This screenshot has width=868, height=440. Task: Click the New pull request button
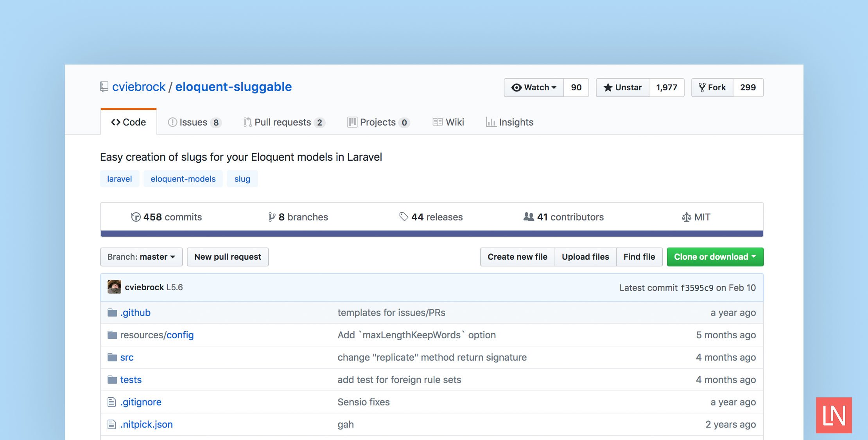228,257
